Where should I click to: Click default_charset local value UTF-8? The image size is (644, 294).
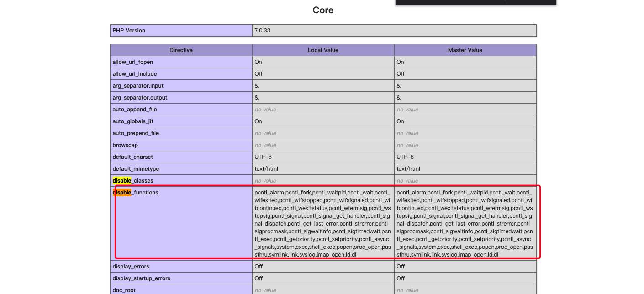(263, 157)
